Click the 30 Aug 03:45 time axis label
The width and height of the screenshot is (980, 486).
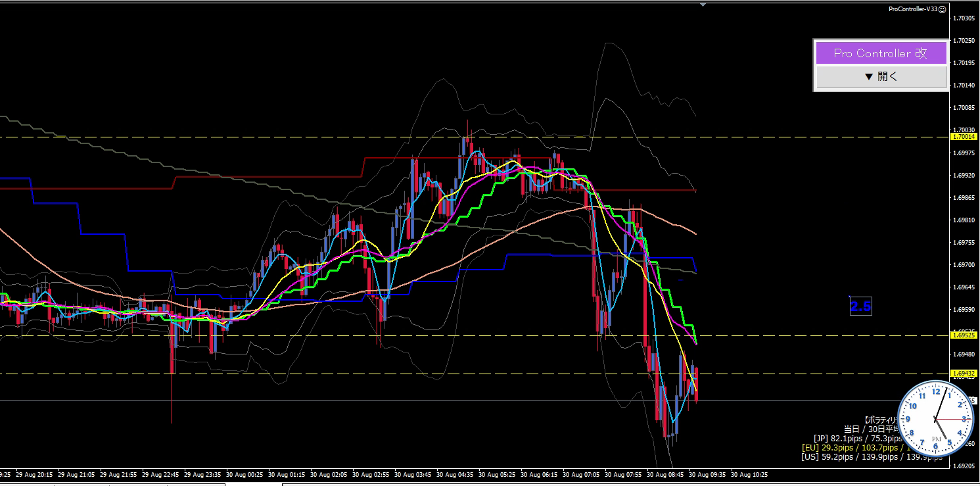413,474
